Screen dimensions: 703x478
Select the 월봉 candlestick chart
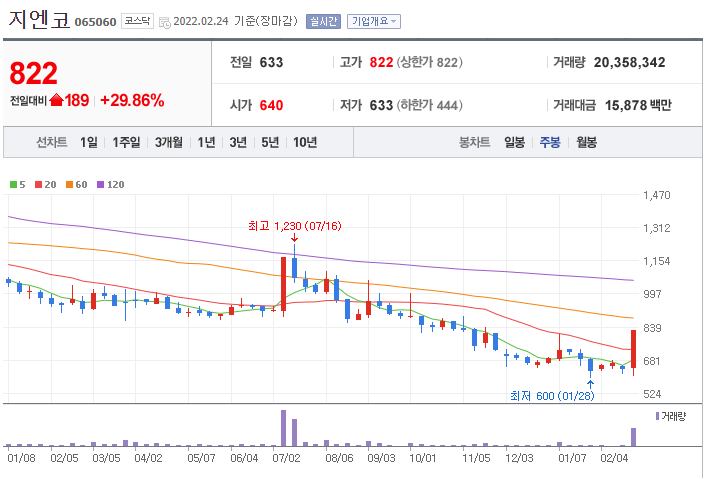click(585, 142)
